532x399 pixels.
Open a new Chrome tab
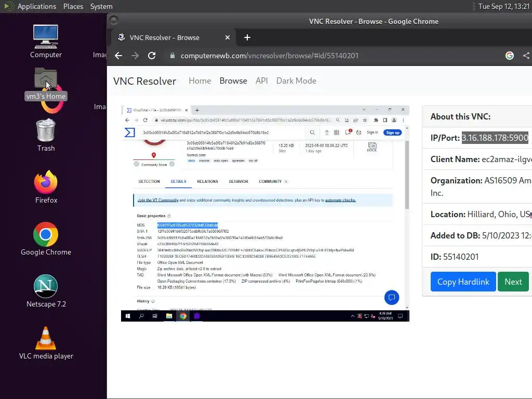coord(247,37)
